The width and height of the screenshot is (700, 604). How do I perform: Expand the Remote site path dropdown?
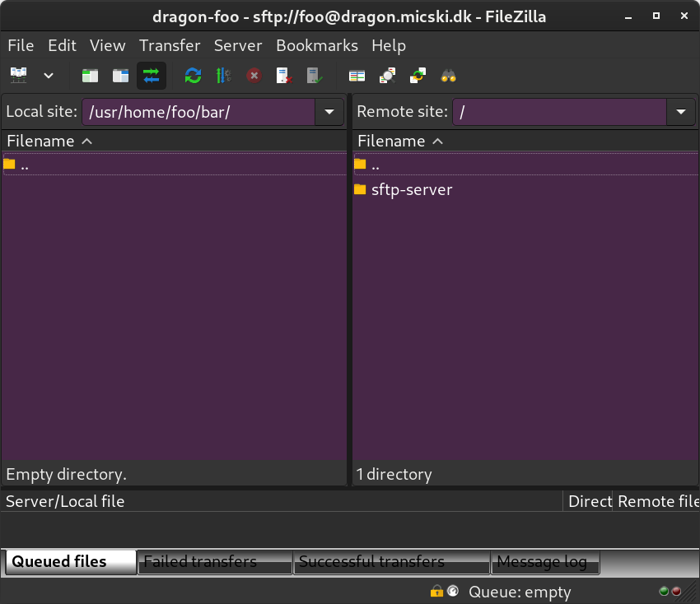[681, 112]
